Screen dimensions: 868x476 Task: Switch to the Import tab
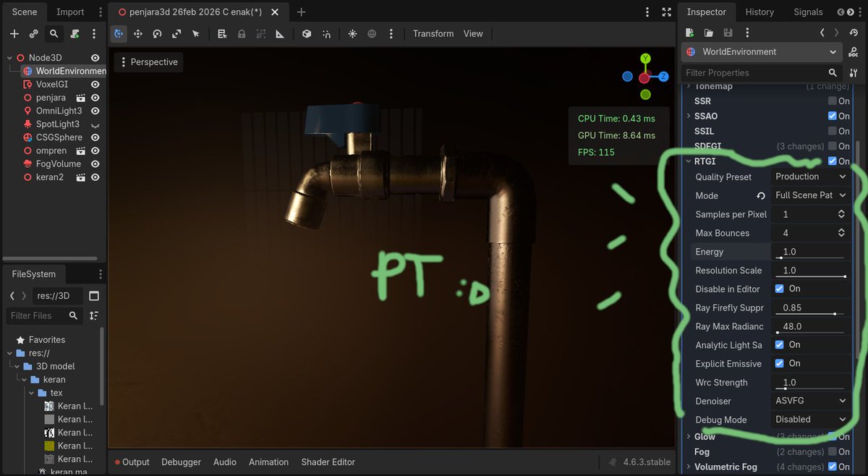(70, 12)
